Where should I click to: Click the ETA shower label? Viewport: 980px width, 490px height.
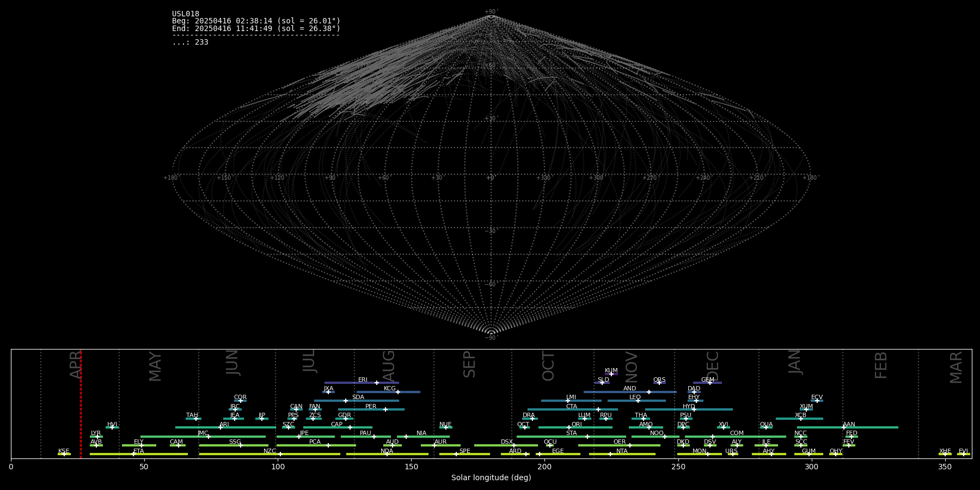click(x=139, y=451)
